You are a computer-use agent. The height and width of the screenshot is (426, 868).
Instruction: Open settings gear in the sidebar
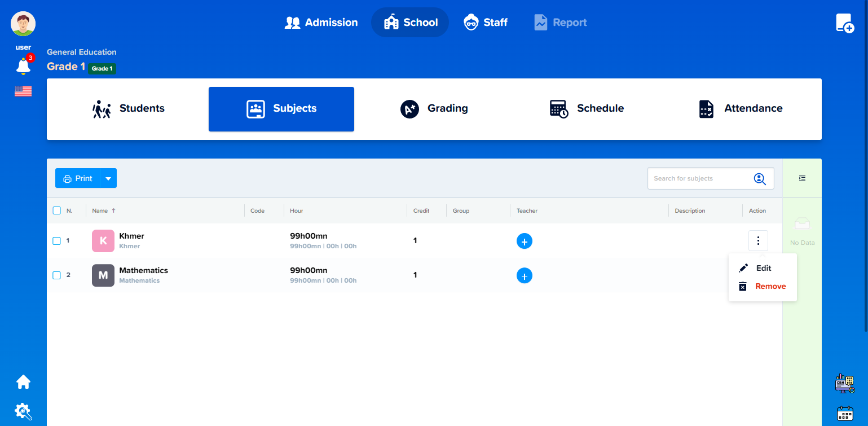[x=23, y=411]
